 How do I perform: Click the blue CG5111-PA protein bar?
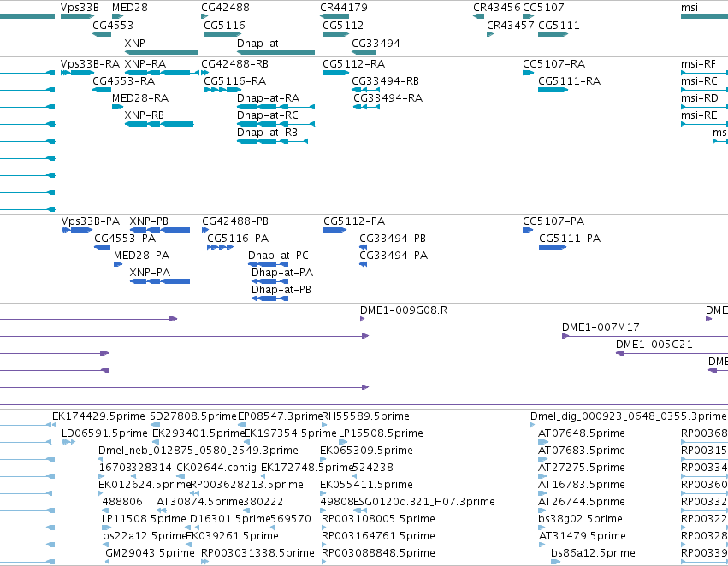click(x=553, y=247)
